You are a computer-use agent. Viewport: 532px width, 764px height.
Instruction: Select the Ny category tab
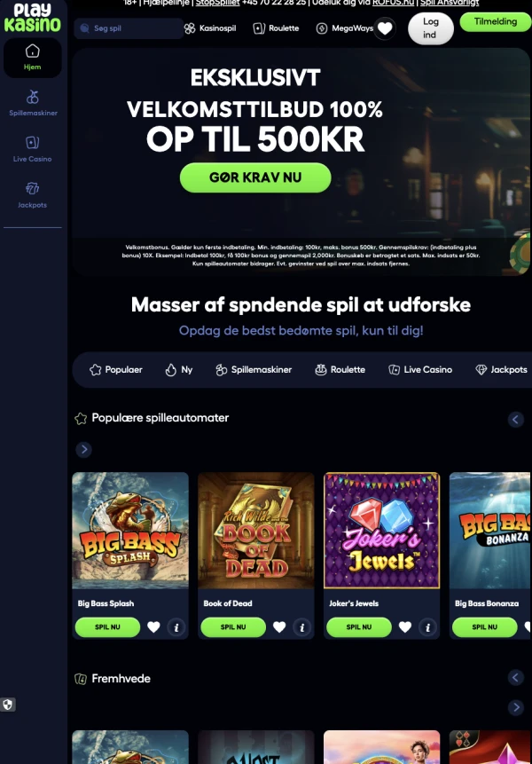point(179,370)
